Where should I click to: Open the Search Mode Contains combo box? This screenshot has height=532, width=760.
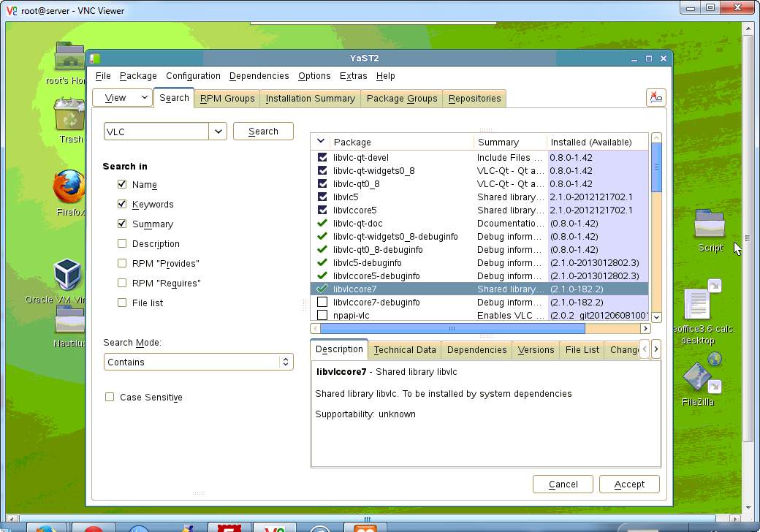tap(199, 362)
